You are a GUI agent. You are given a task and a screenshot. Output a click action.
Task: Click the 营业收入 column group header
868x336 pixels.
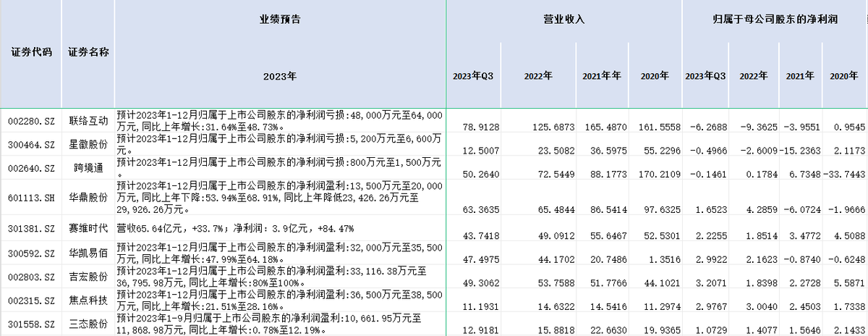(564, 21)
